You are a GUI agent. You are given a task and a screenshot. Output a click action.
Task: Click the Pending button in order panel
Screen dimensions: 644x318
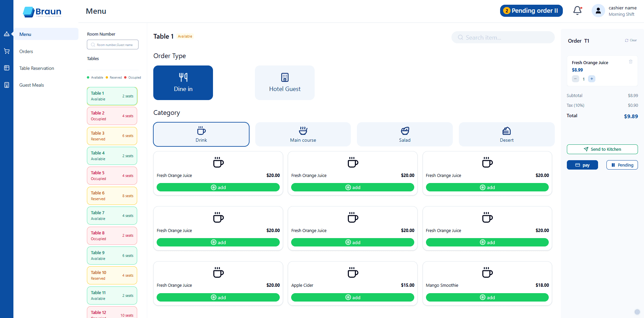(x=622, y=165)
